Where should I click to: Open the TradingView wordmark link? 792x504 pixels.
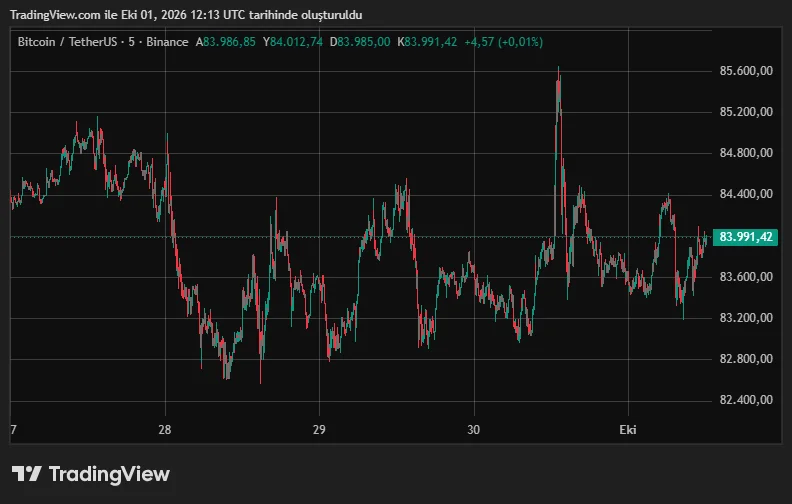[109, 474]
